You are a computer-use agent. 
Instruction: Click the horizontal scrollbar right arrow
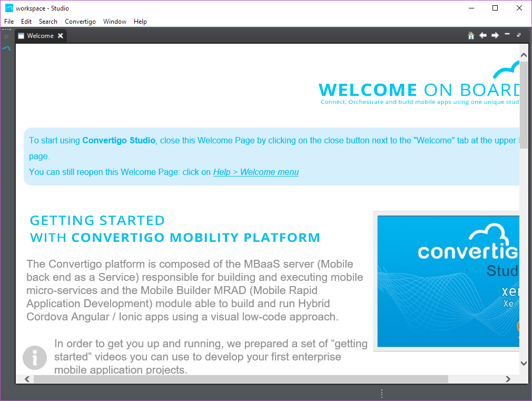click(508, 379)
